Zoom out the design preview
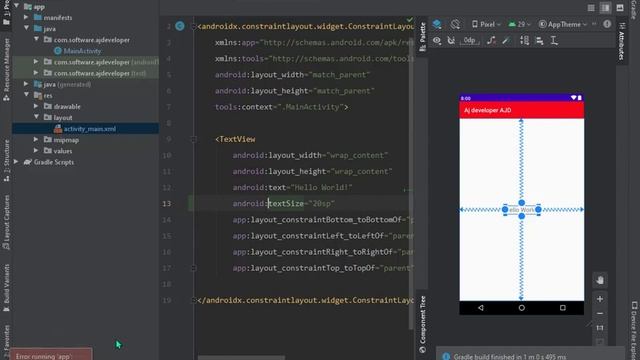 (x=600, y=313)
